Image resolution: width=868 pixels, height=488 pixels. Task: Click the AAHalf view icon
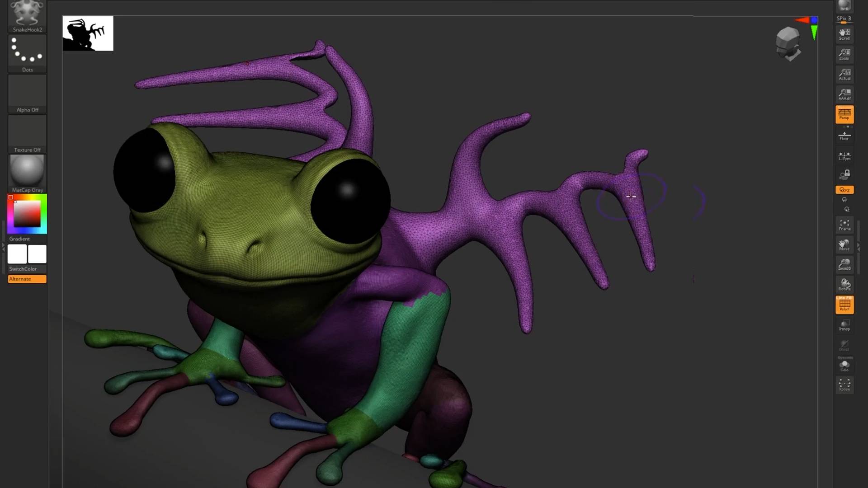[844, 94]
